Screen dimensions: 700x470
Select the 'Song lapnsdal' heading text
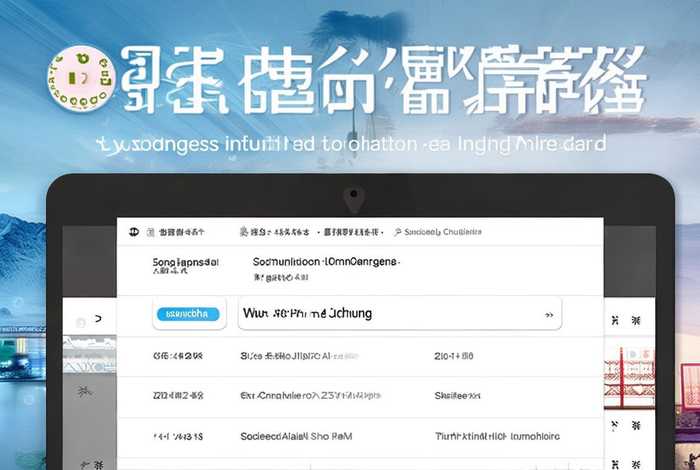[x=185, y=262]
